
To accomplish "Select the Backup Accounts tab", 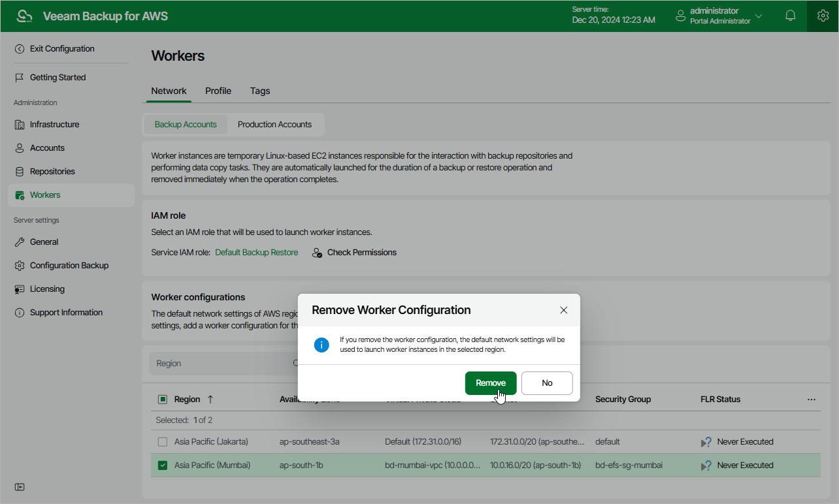I will tap(186, 125).
